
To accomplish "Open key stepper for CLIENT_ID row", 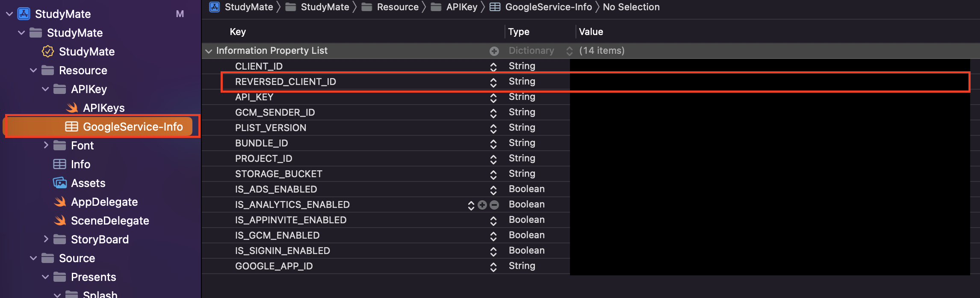I will point(493,67).
